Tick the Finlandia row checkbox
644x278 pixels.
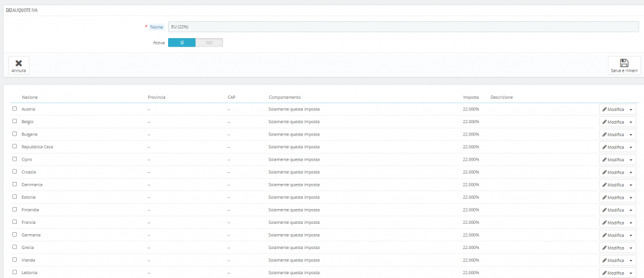(15, 210)
